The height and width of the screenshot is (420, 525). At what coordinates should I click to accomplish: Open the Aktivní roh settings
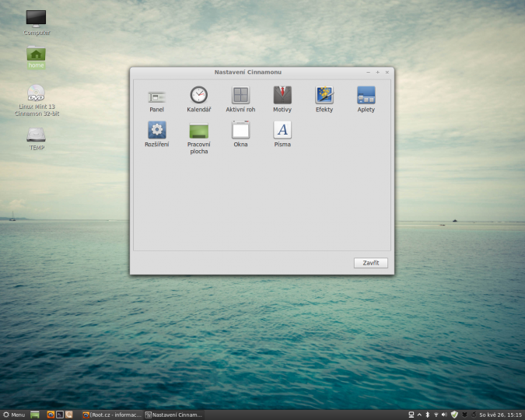(x=240, y=100)
